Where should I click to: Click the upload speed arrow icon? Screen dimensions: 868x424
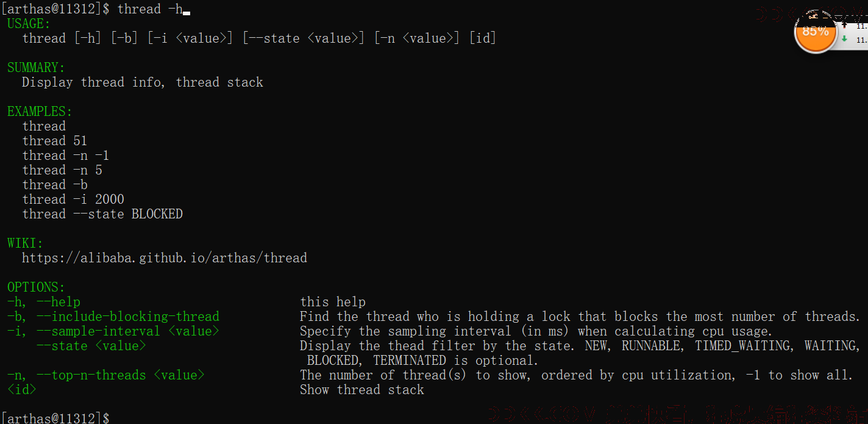click(x=844, y=25)
